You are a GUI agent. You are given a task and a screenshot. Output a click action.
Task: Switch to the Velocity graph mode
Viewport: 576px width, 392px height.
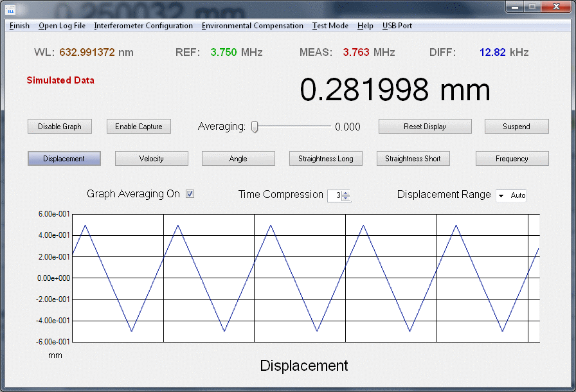(x=151, y=158)
